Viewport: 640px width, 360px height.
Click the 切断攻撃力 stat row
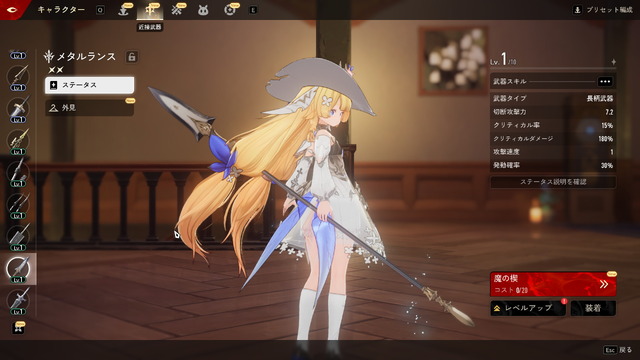click(553, 112)
